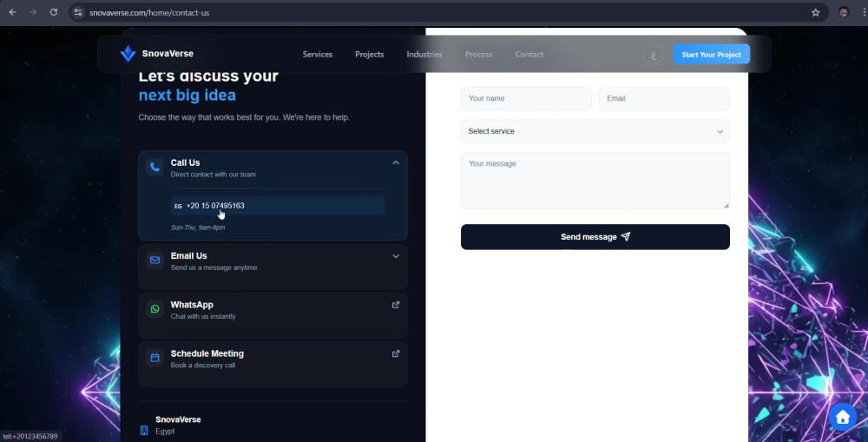Screen dimensions: 868x442
Task: Click the SnovaVerse brand name link
Action: pos(168,54)
